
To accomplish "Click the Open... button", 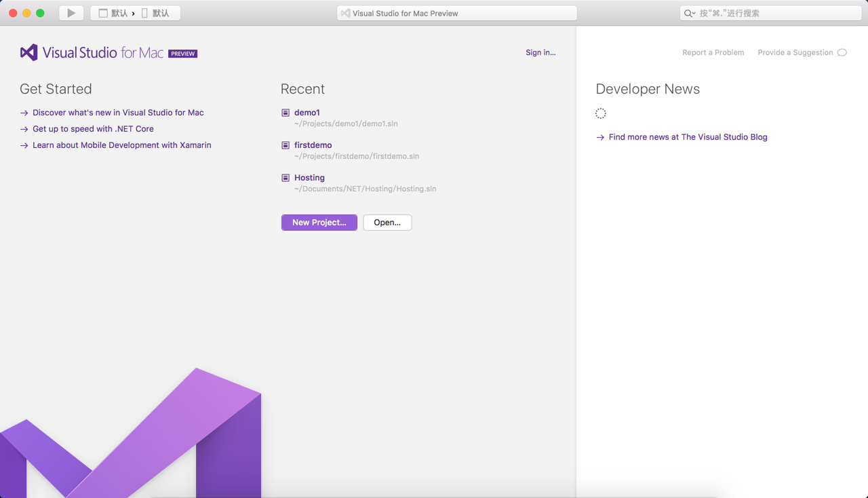I will pyautogui.click(x=387, y=223).
